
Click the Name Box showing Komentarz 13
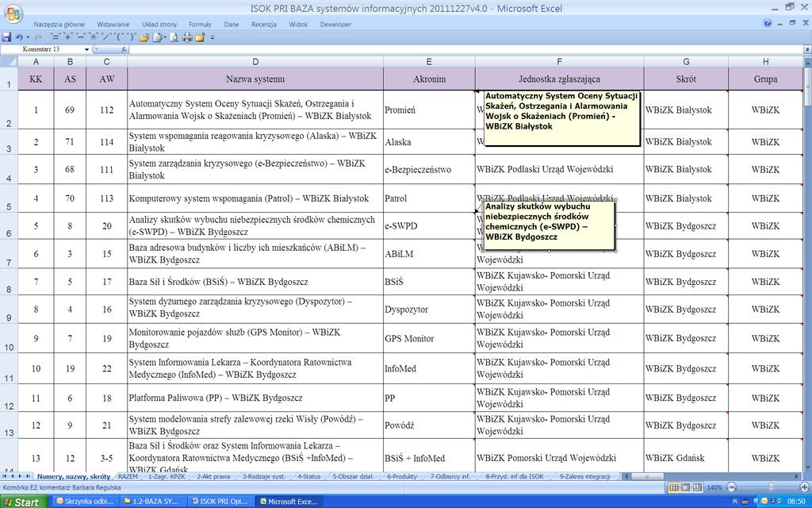(43, 49)
